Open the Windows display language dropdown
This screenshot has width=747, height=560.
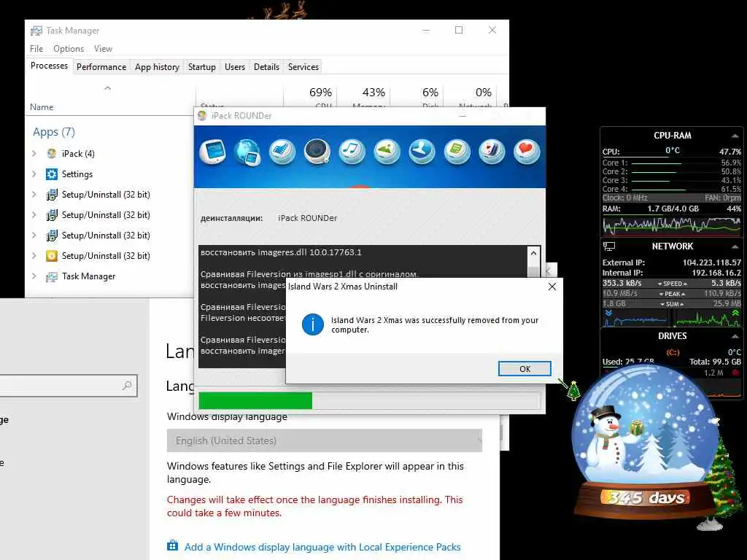[325, 440]
